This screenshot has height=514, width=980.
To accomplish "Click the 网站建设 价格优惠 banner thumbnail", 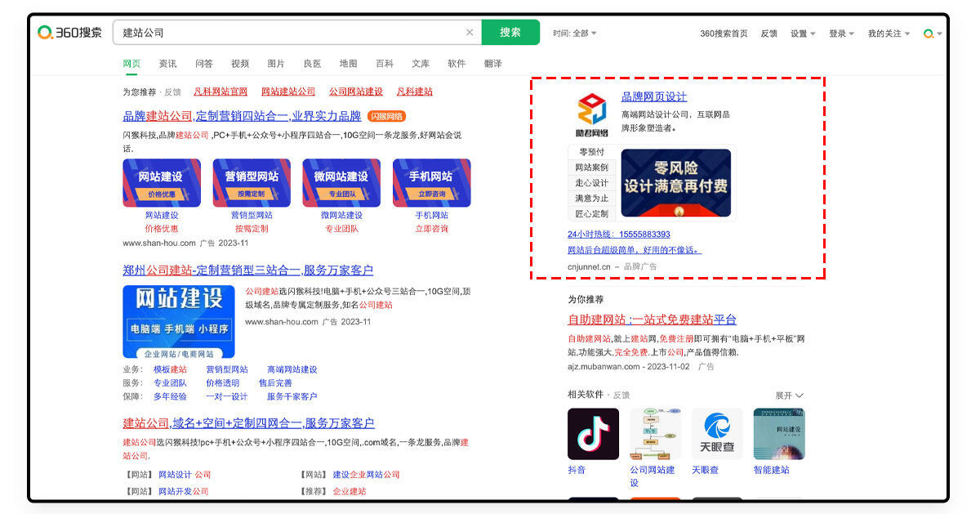I will [162, 182].
